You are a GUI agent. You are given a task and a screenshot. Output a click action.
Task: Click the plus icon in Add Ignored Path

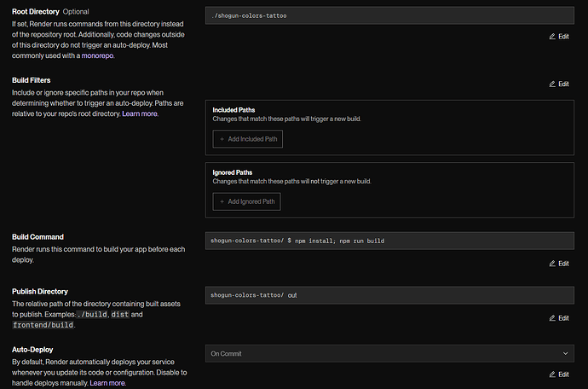click(222, 201)
